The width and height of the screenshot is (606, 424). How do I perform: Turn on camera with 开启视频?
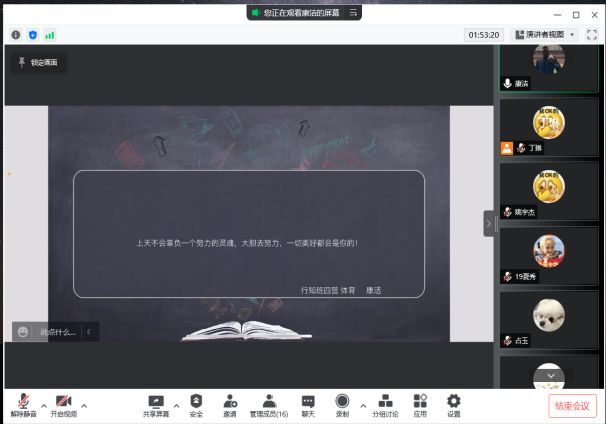tap(63, 401)
